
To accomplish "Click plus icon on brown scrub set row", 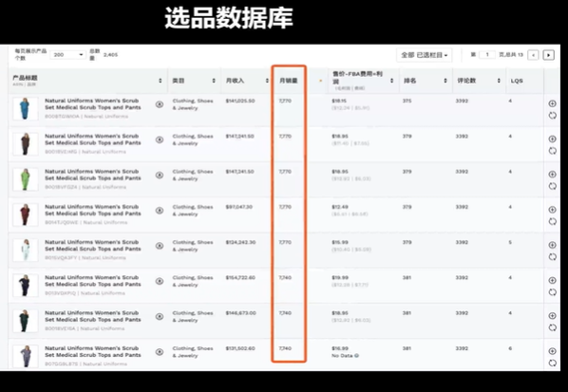I will [552, 139].
